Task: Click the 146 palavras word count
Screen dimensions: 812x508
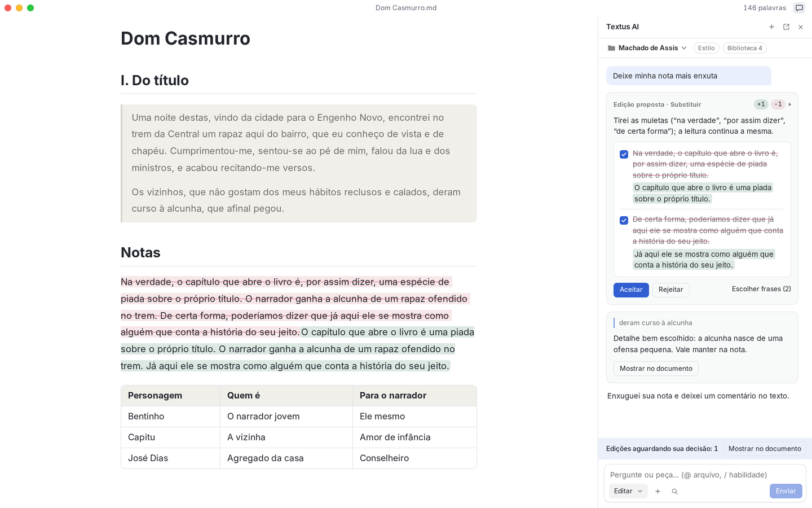Action: coord(764,8)
